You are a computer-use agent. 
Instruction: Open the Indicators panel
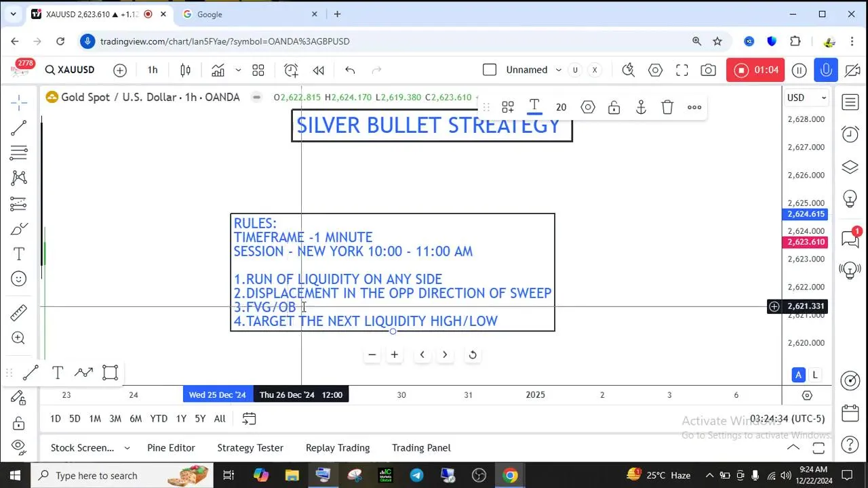(x=218, y=70)
